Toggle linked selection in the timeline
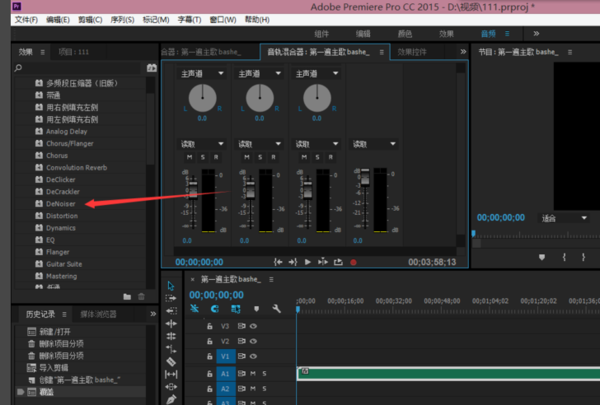 pos(236,309)
